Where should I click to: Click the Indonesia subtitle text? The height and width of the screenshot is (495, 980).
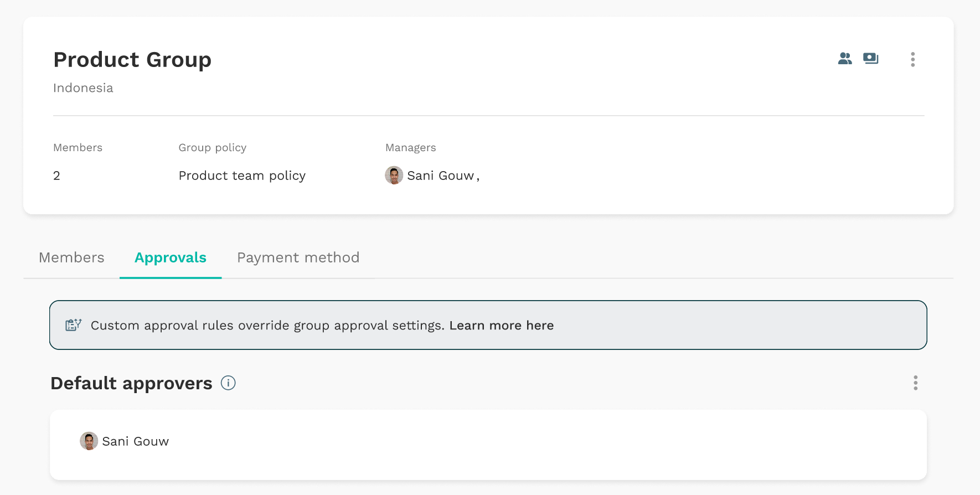click(x=83, y=88)
